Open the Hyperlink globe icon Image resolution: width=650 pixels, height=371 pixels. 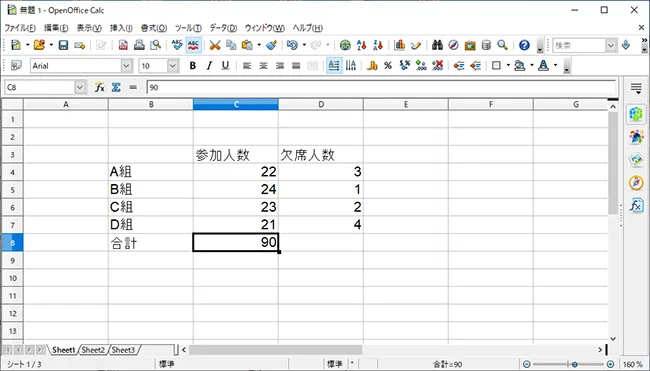coord(345,45)
